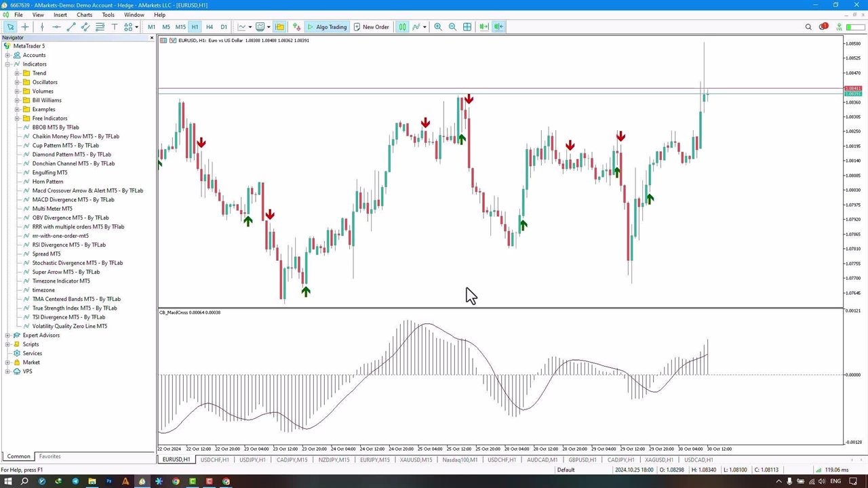Viewport: 868px width, 488px height.
Task: Select the horizontal line drawing tool
Action: tap(56, 27)
